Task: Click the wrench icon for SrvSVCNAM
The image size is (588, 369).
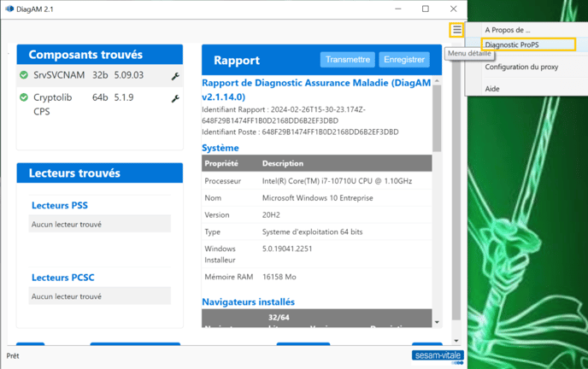Action: coord(175,76)
